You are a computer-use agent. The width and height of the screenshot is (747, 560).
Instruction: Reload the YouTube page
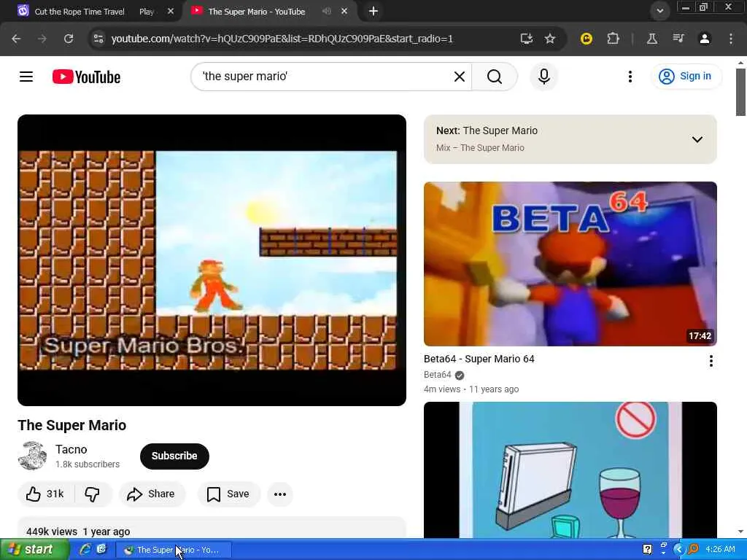69,39
